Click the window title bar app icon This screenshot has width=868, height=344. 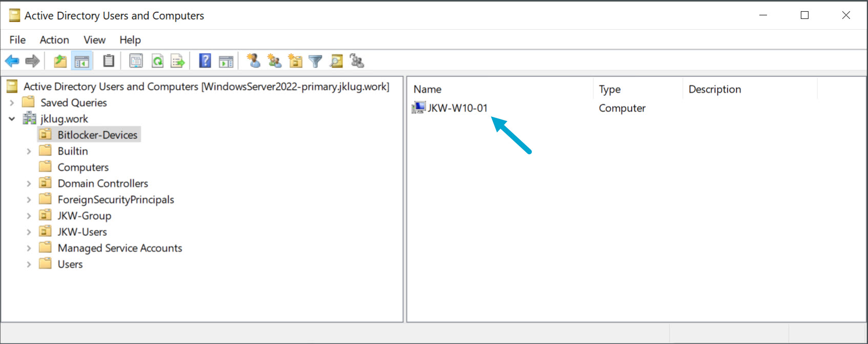pos(14,15)
